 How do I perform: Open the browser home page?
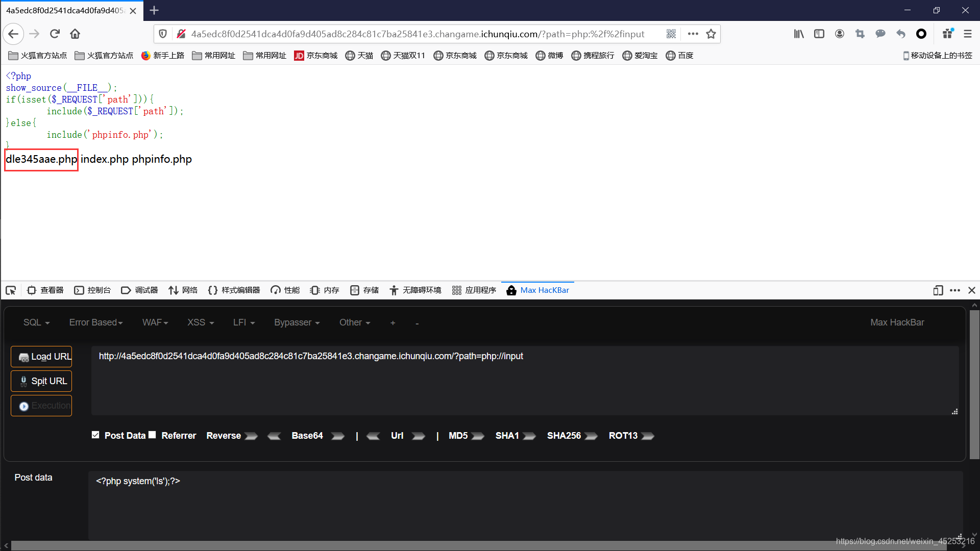(75, 34)
